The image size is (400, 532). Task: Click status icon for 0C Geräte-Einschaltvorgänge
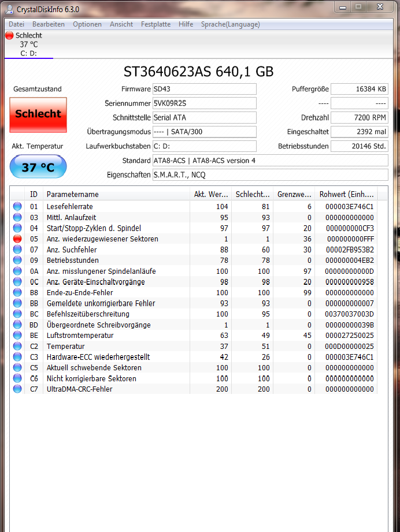point(17,282)
